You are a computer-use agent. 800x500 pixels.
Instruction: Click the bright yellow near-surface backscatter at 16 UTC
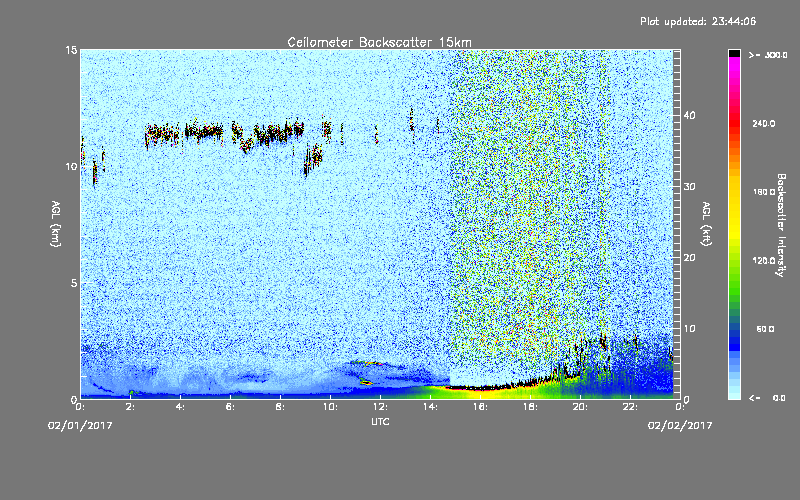click(480, 393)
